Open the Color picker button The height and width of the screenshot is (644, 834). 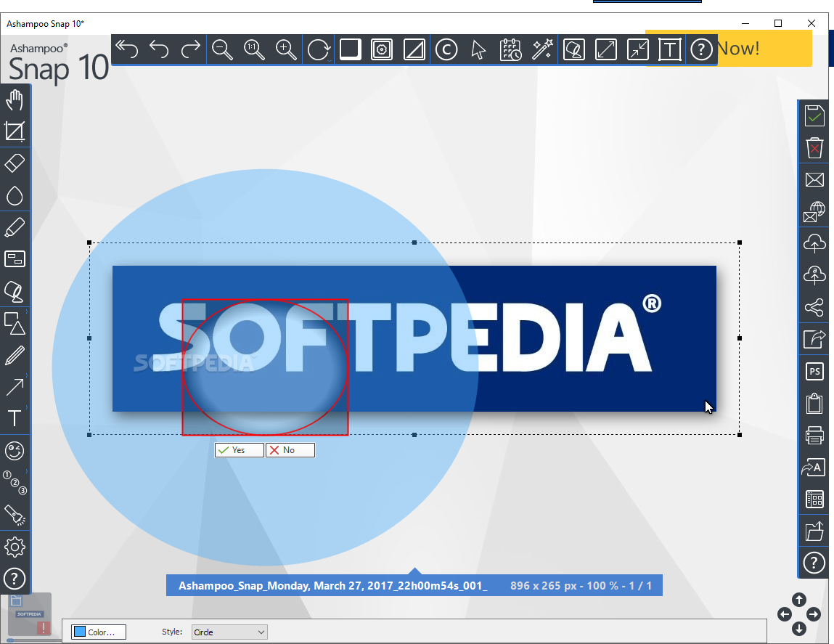(x=99, y=632)
